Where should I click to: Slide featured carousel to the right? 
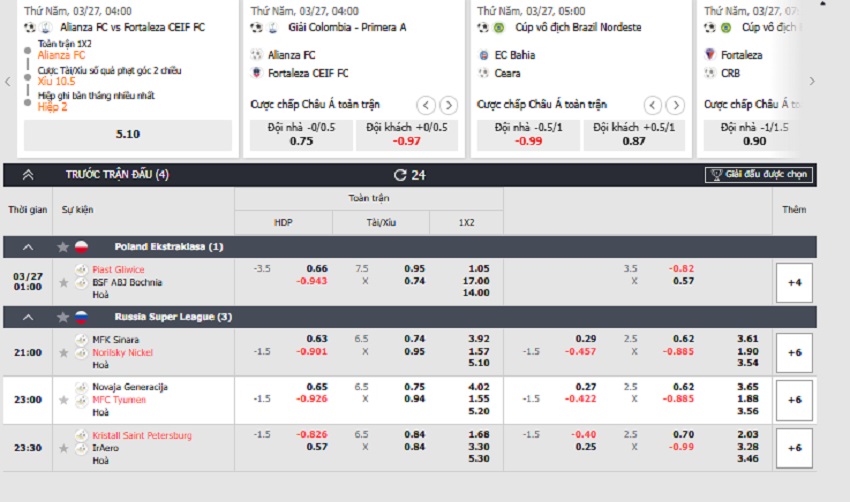[812, 81]
